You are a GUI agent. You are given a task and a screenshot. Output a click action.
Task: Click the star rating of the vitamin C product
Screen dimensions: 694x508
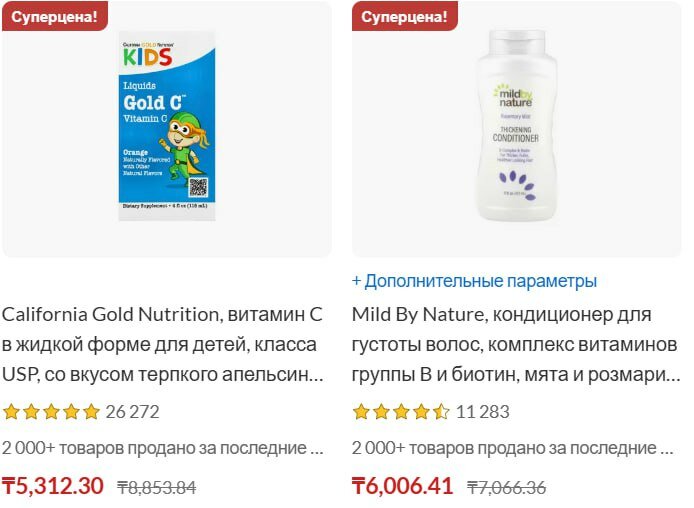tap(51, 412)
